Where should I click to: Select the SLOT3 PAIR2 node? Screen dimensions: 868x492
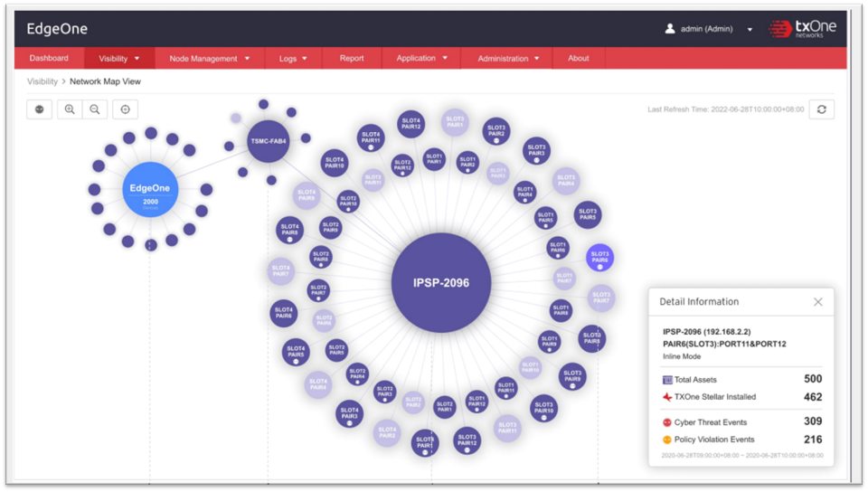pyautogui.click(x=496, y=131)
